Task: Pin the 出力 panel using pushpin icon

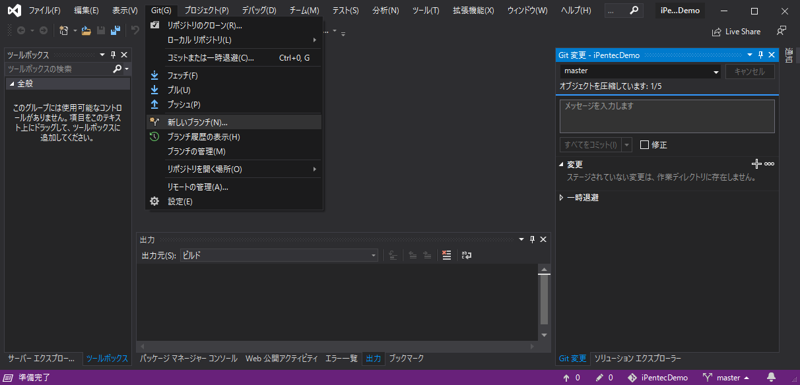Action: tap(532, 240)
